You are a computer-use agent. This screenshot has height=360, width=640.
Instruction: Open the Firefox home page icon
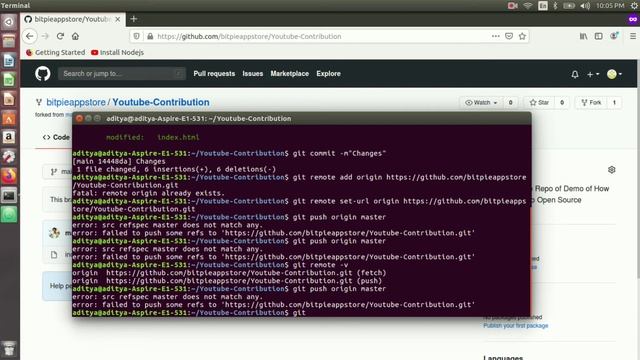pos(76,36)
